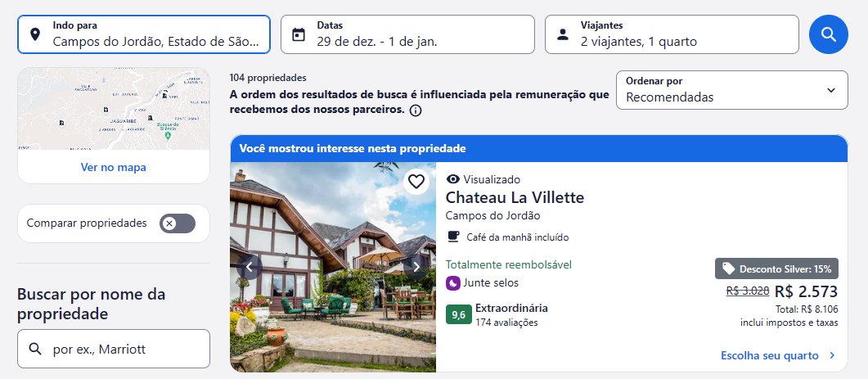Screen dimensions: 868x379
Task: Open the Chateau La Villette property title
Action: [515, 197]
